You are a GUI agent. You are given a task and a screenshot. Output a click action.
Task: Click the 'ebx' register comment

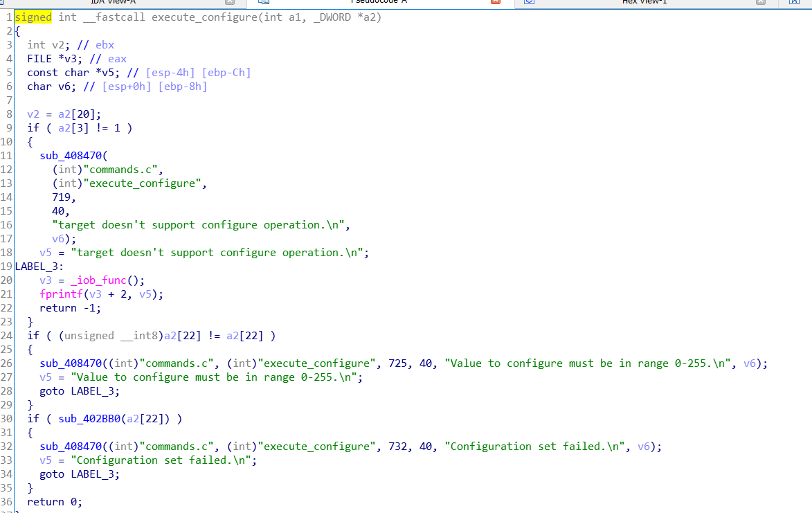coord(105,45)
